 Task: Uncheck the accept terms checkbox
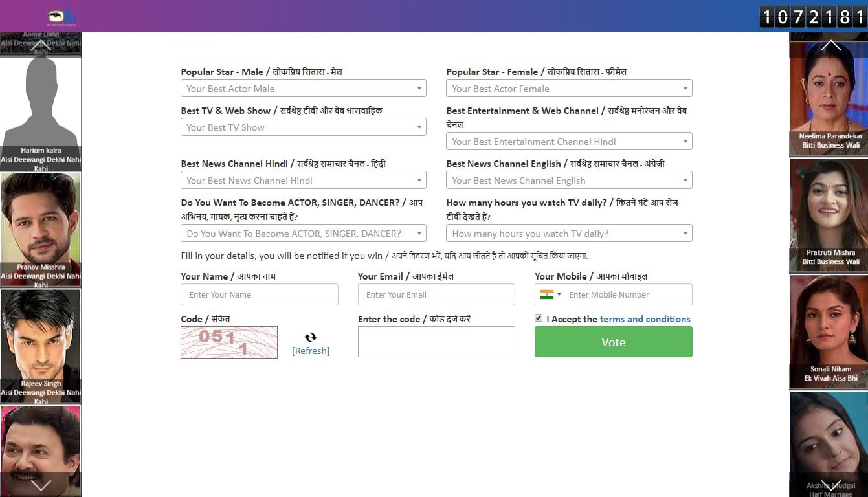(539, 318)
